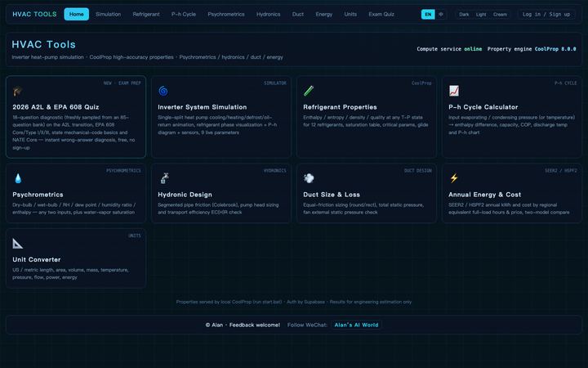Open the Psychrometrics nav tab
The image size is (588, 368).
click(x=226, y=14)
